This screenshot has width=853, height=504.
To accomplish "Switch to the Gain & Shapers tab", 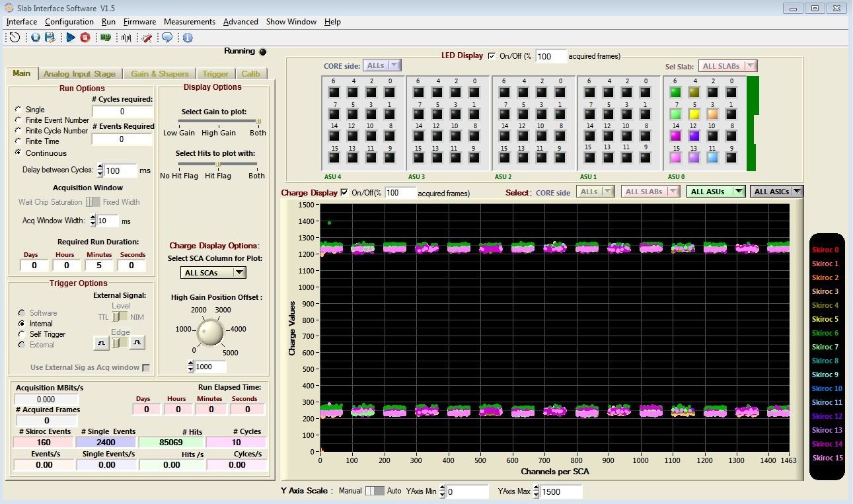I will 160,74.
